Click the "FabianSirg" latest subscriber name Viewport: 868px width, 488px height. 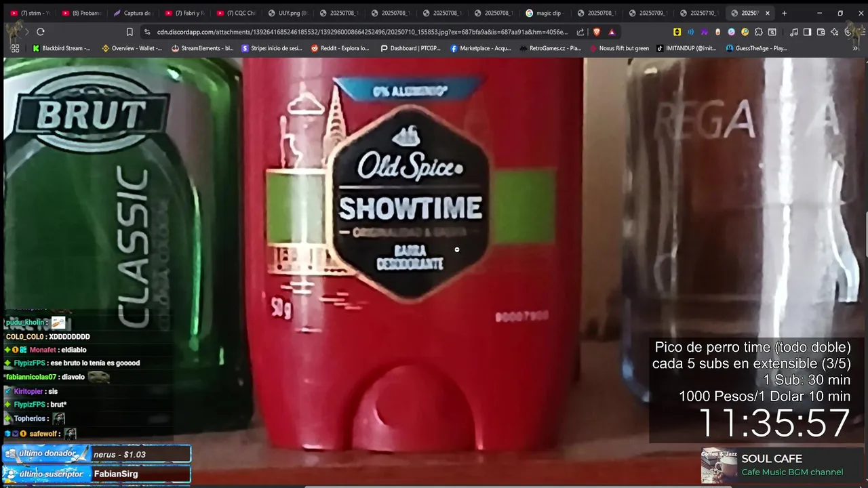(x=116, y=474)
